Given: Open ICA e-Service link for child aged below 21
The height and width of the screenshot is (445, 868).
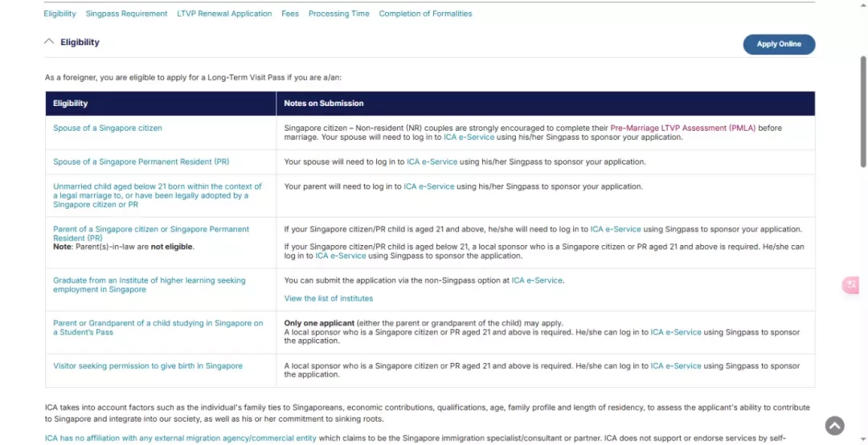Looking at the screenshot, I should [x=341, y=255].
